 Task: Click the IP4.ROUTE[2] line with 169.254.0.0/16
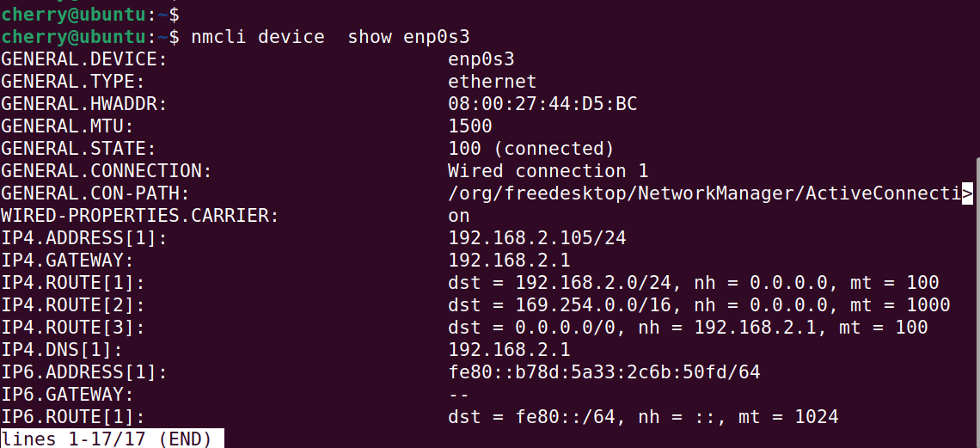point(698,305)
